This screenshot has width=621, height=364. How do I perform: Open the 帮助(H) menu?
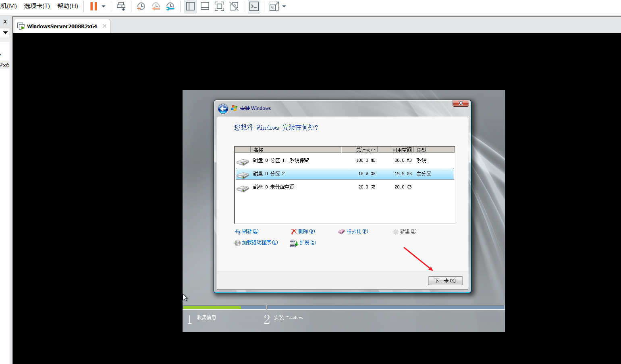[x=68, y=6]
